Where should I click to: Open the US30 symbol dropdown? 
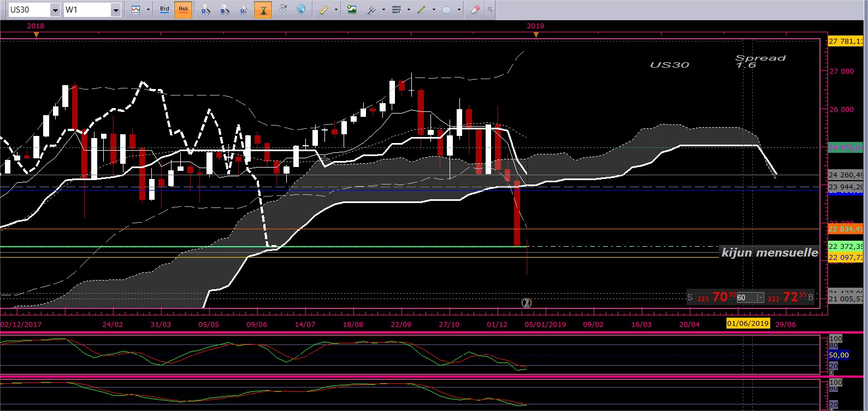coord(55,10)
